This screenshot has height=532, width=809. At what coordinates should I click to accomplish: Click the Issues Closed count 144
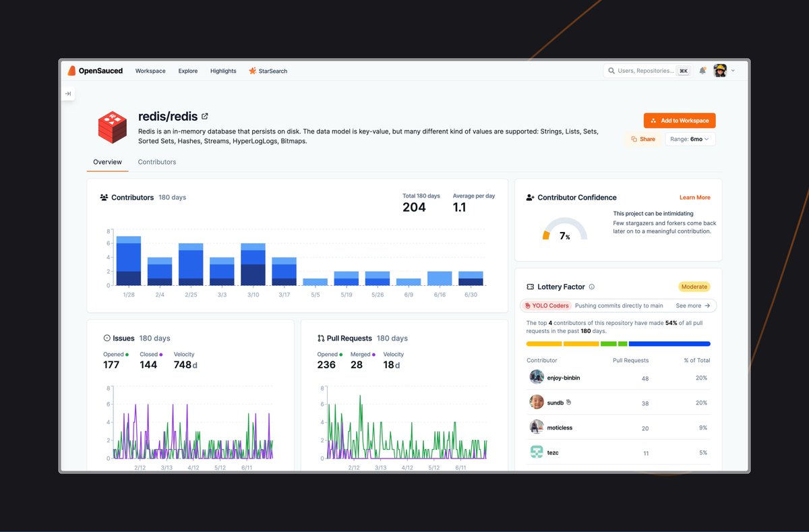point(148,365)
